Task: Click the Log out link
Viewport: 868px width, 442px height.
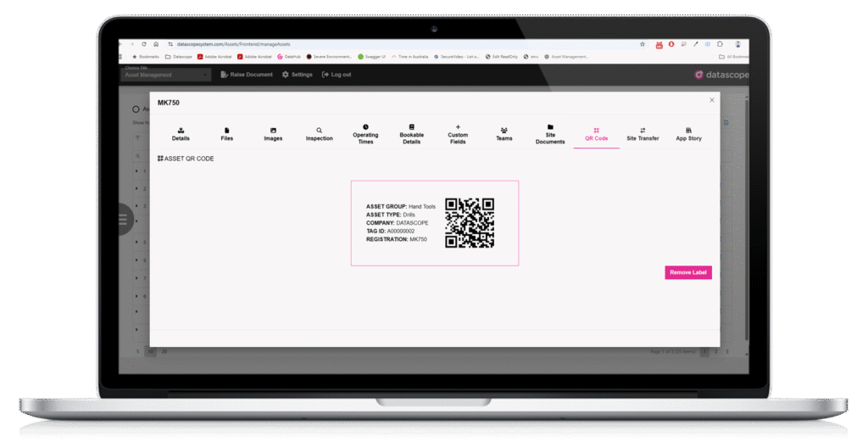Action: [337, 75]
